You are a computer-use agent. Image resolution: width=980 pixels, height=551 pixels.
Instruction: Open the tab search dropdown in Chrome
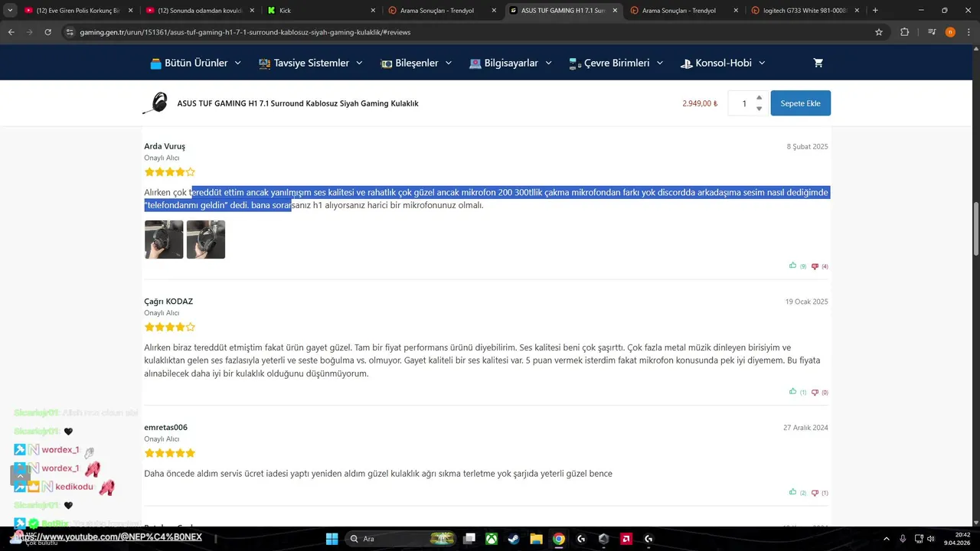[10, 11]
